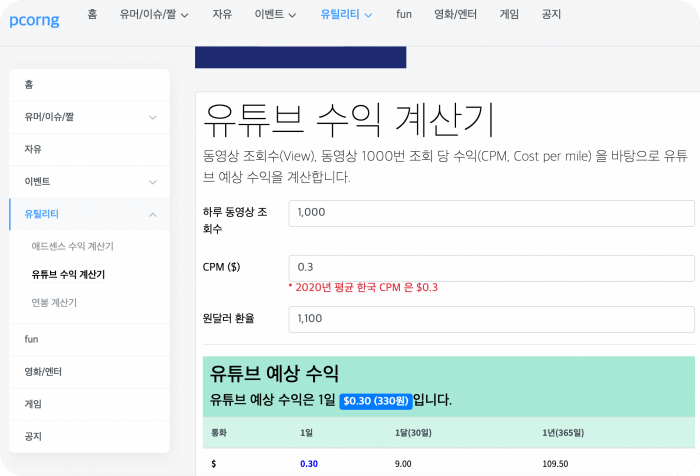The height and width of the screenshot is (476, 700).
Task: Expand the 유틸리티 top menu chevron
Action: 368,15
